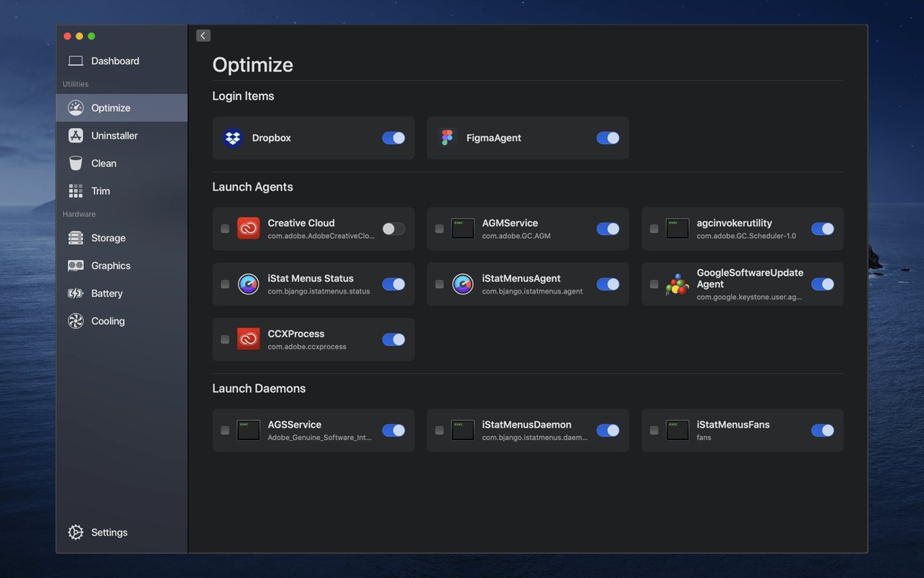Select the iStatMensFans checkbox
The height and width of the screenshot is (578, 924).
pyautogui.click(x=654, y=431)
